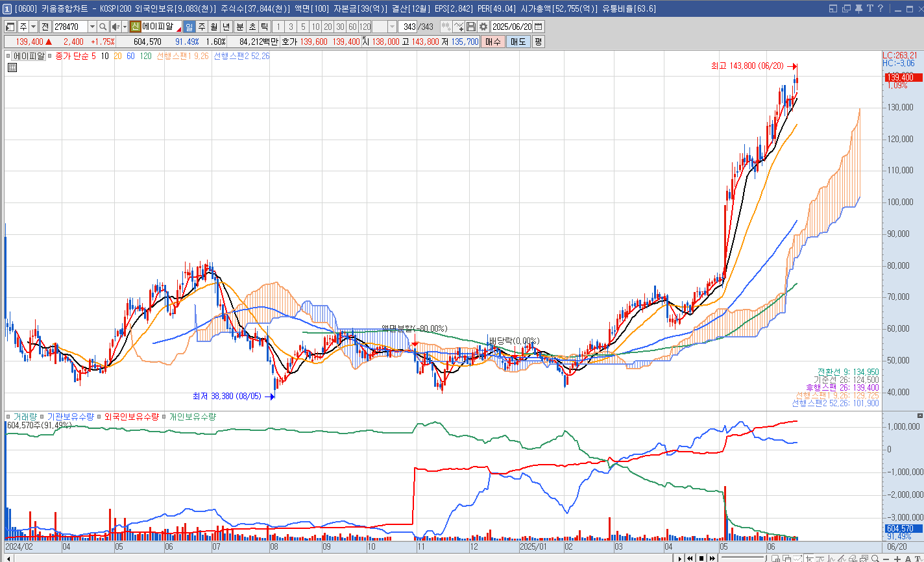Click the overlapping windows icon in title bar
This screenshot has width=924, height=562.
[846, 8]
